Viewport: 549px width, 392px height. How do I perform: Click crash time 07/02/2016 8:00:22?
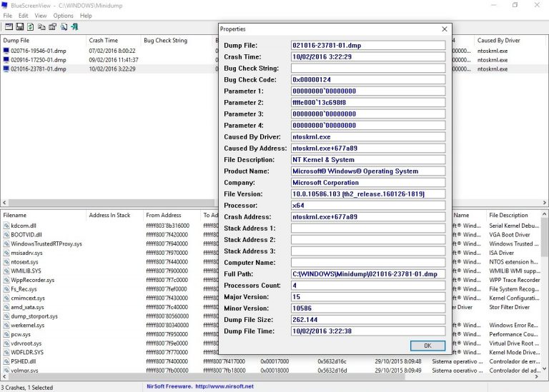(x=112, y=51)
